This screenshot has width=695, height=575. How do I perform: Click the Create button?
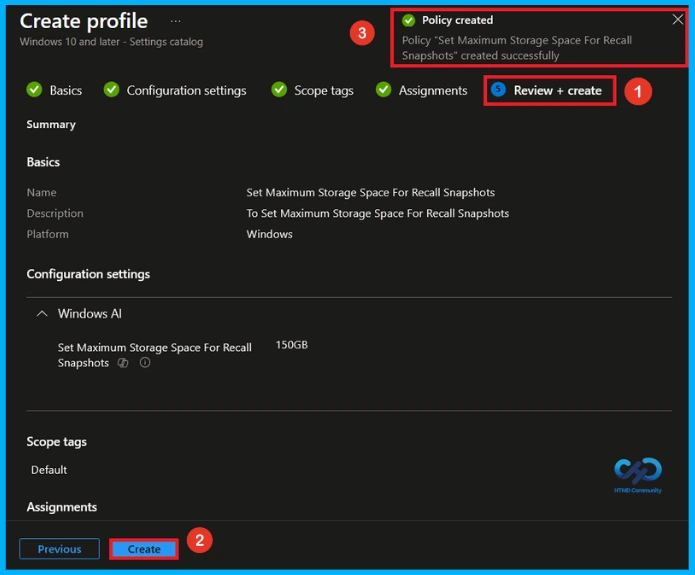point(144,549)
